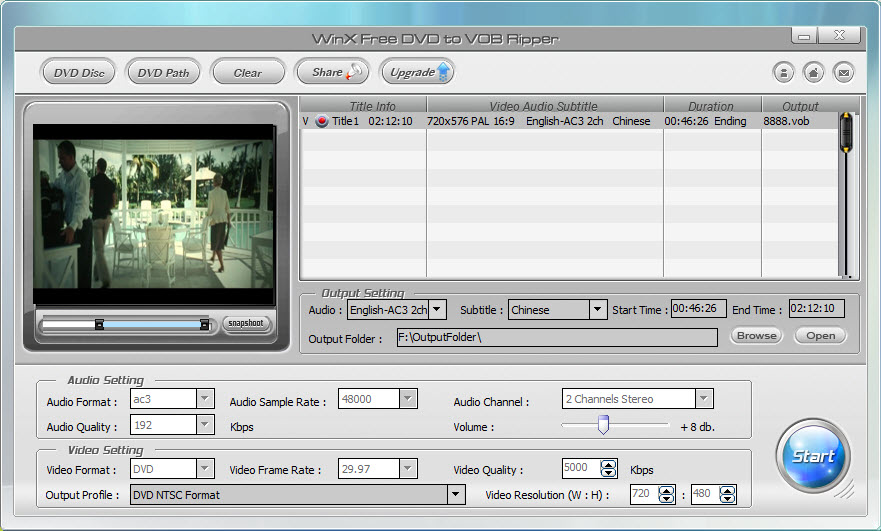
Task: Click the left trim marker on preview slider
Action: [x=99, y=324]
